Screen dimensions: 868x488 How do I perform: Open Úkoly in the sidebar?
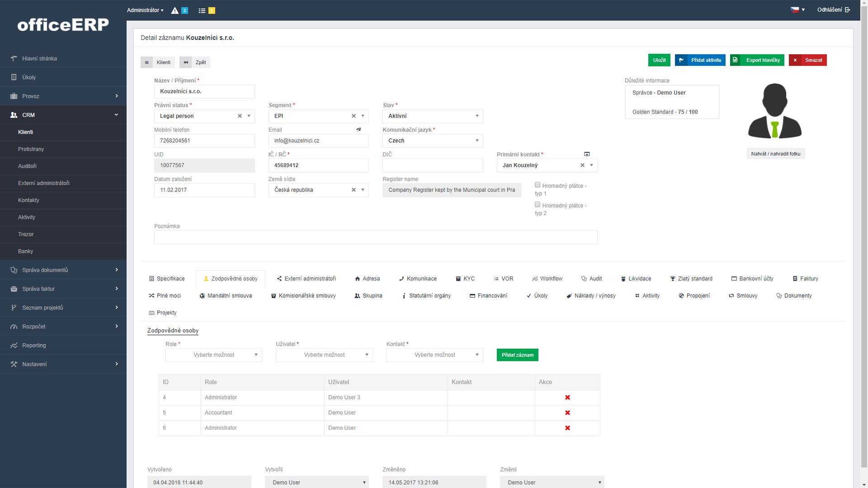(x=63, y=77)
